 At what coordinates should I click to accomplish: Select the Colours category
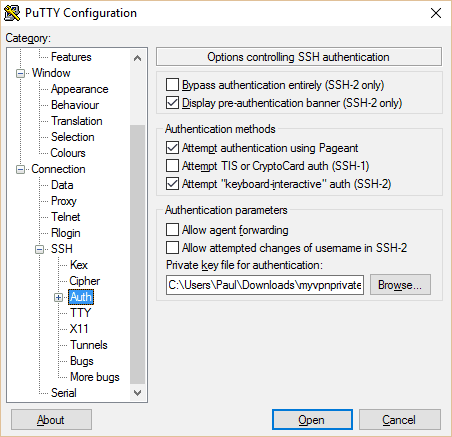(68, 153)
